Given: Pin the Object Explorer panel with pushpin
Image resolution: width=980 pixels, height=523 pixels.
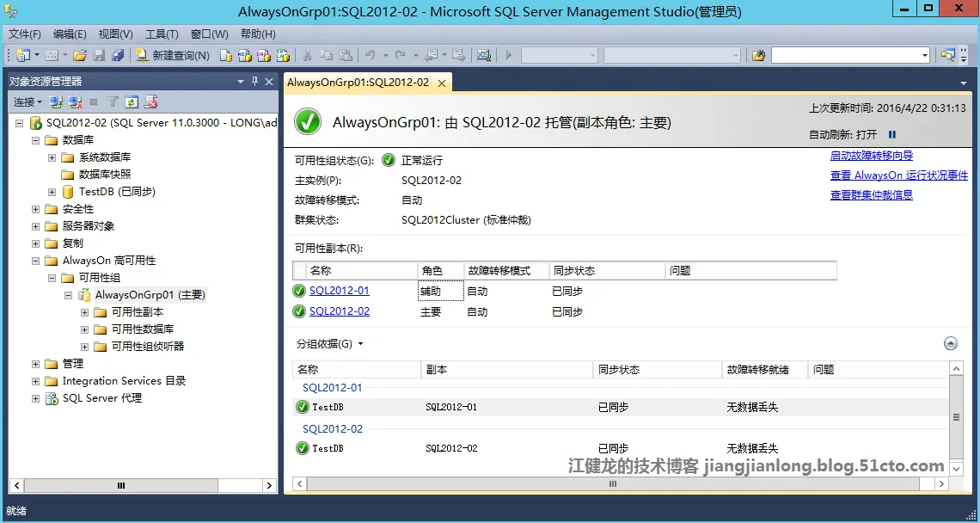Looking at the screenshot, I should pos(255,82).
